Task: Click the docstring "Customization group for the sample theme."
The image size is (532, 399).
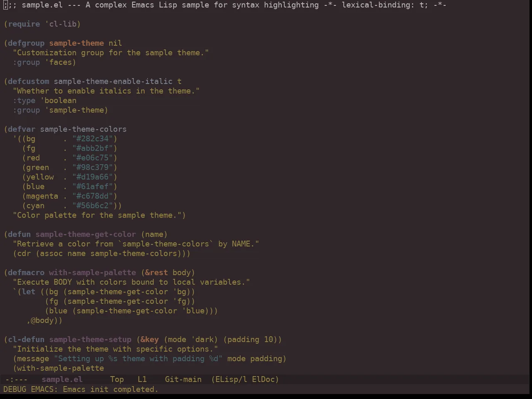Action: pos(111,53)
